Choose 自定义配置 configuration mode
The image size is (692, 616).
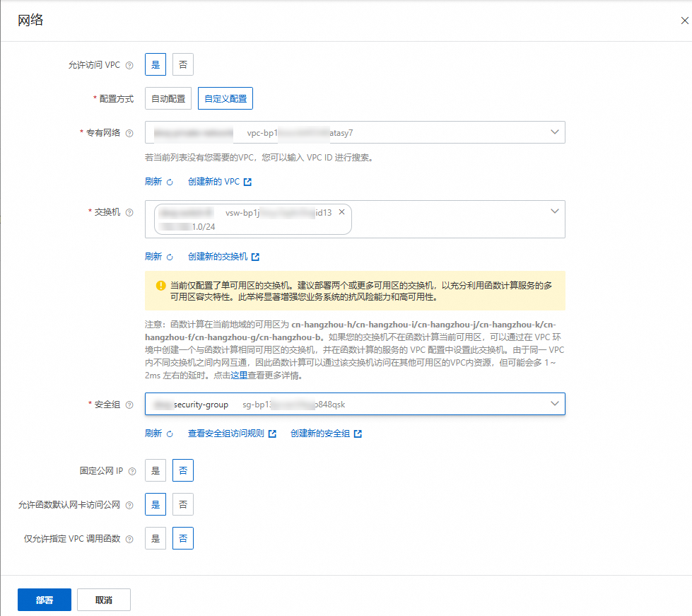(x=225, y=98)
